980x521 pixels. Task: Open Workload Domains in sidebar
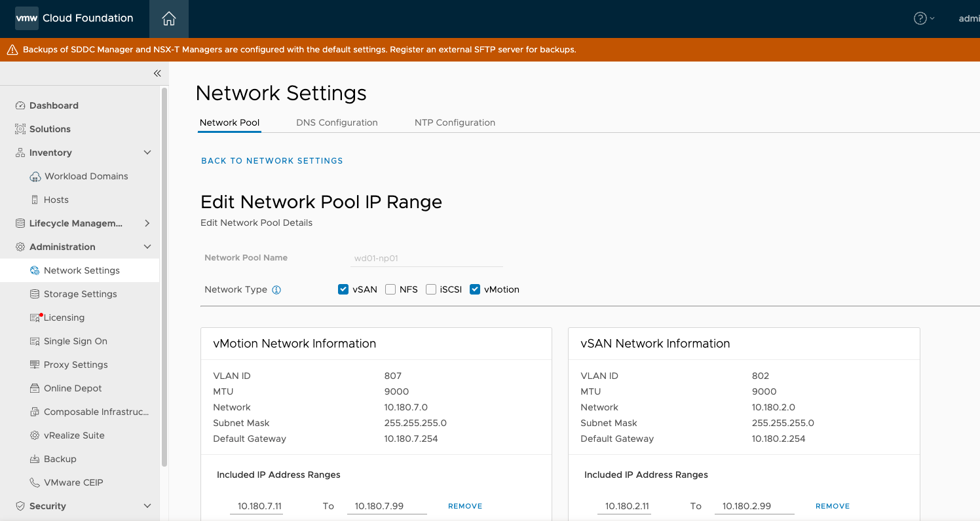pyautogui.click(x=86, y=176)
